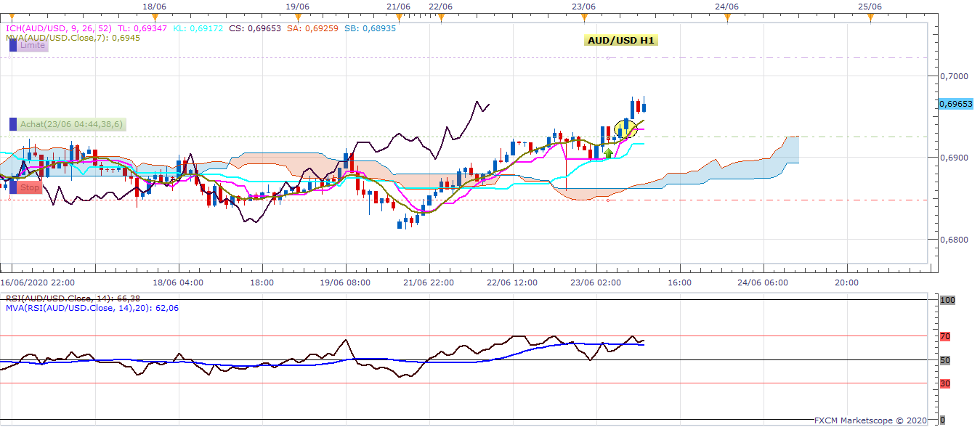Click the red RSI 70 level label
Viewport: 980px width, 427px height.
[944, 336]
